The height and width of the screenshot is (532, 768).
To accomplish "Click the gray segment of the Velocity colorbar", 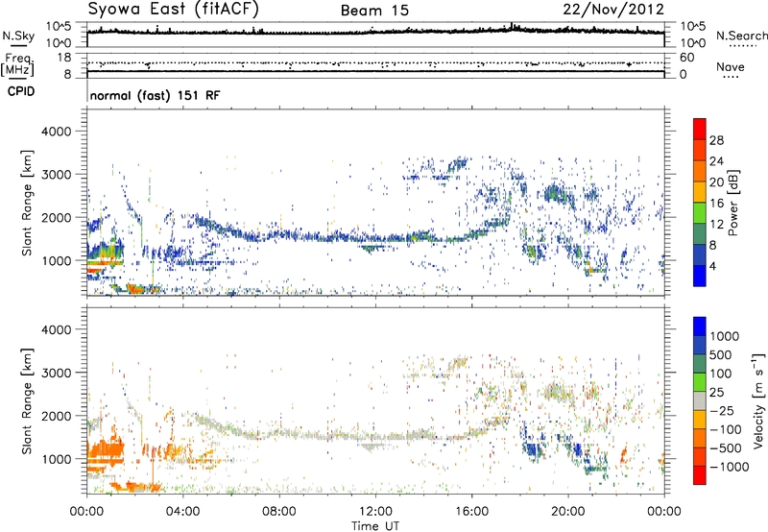I will (700, 401).
